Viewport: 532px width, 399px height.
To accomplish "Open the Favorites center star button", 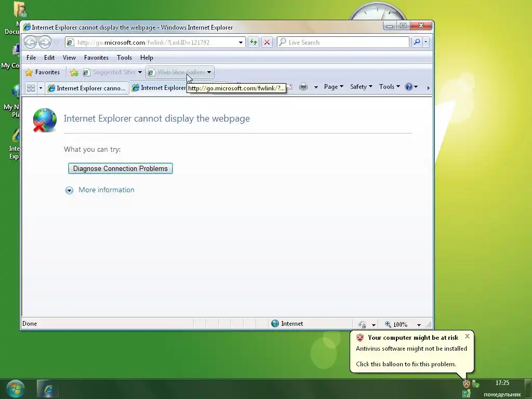I will (x=43, y=72).
